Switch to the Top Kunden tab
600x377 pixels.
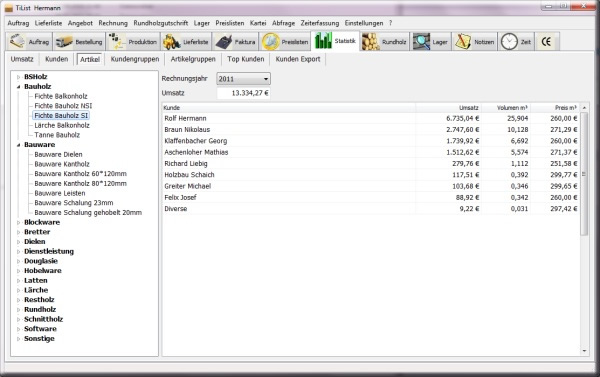coord(246,59)
